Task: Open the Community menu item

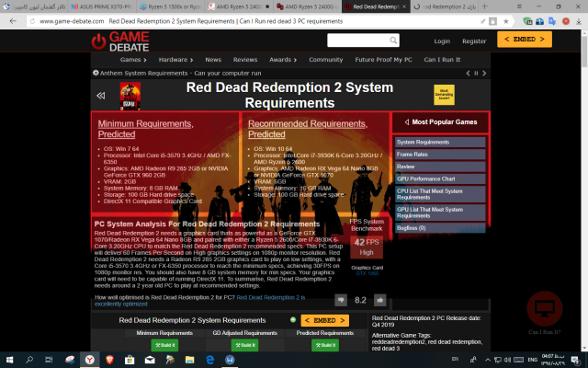Action: 325,60
